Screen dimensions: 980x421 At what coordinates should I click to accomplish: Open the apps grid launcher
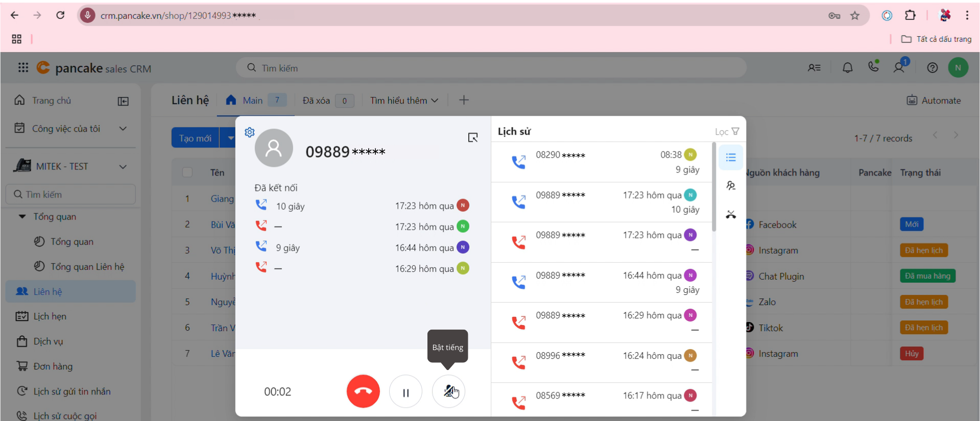tap(23, 68)
